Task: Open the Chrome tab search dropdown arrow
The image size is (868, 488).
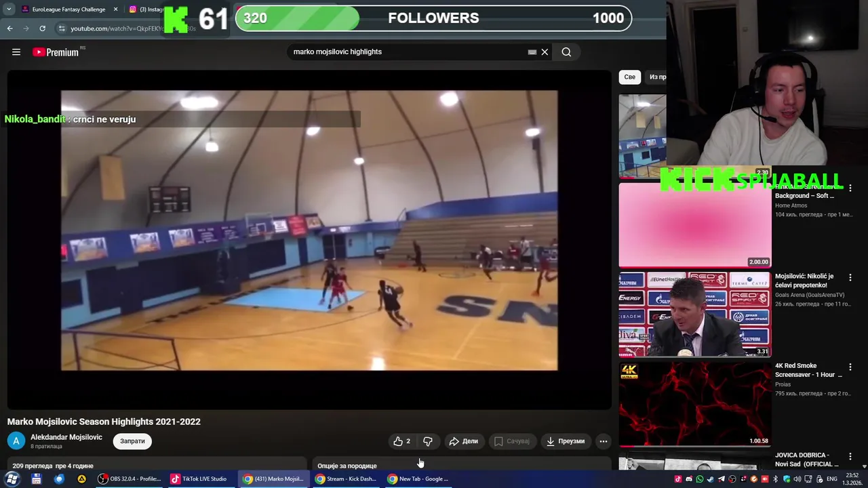Action: point(9,9)
